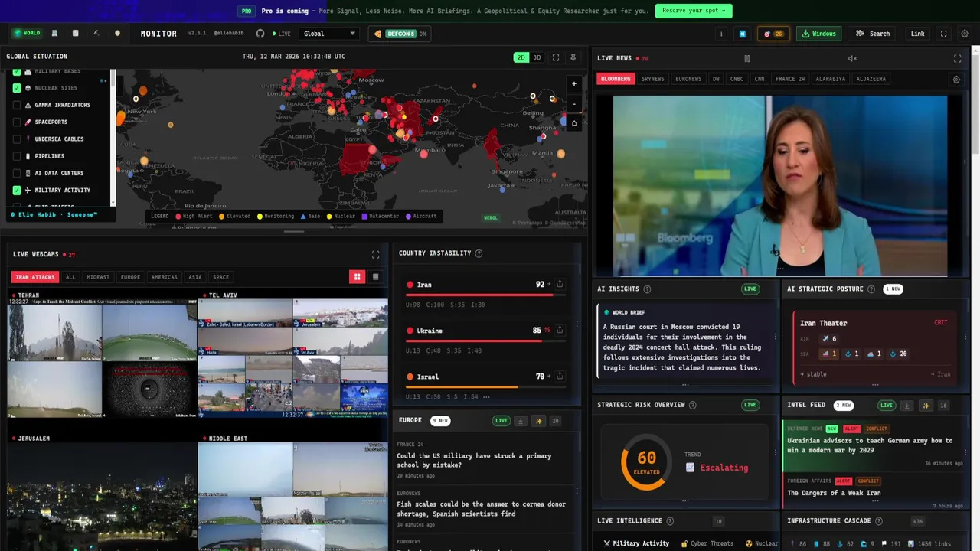Open the vertical dots menu in header

pos(721,34)
